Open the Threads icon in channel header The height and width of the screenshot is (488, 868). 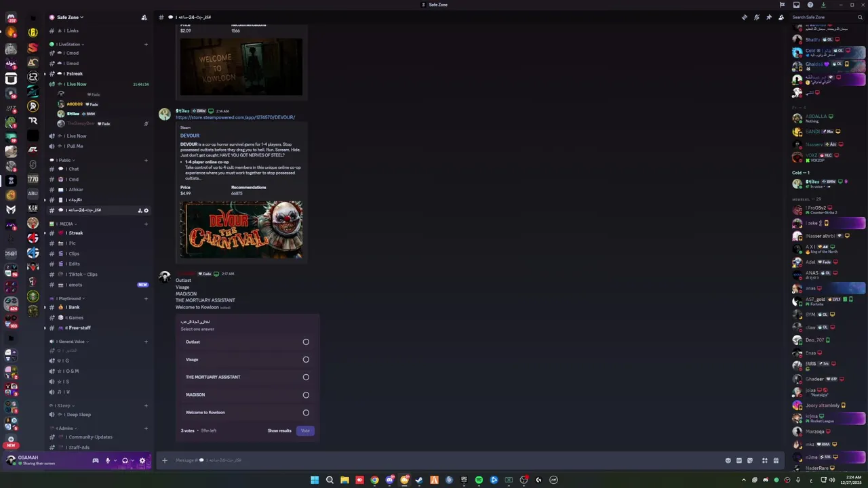click(744, 17)
